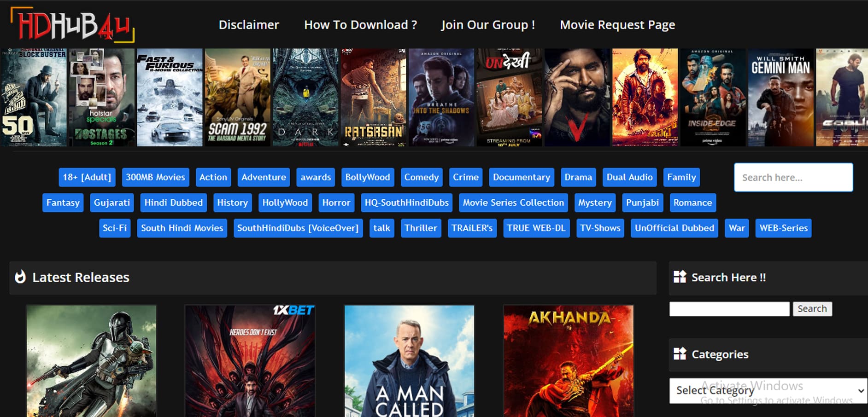Select the Hindi Dubbed tag
The width and height of the screenshot is (868, 417).
174,203
